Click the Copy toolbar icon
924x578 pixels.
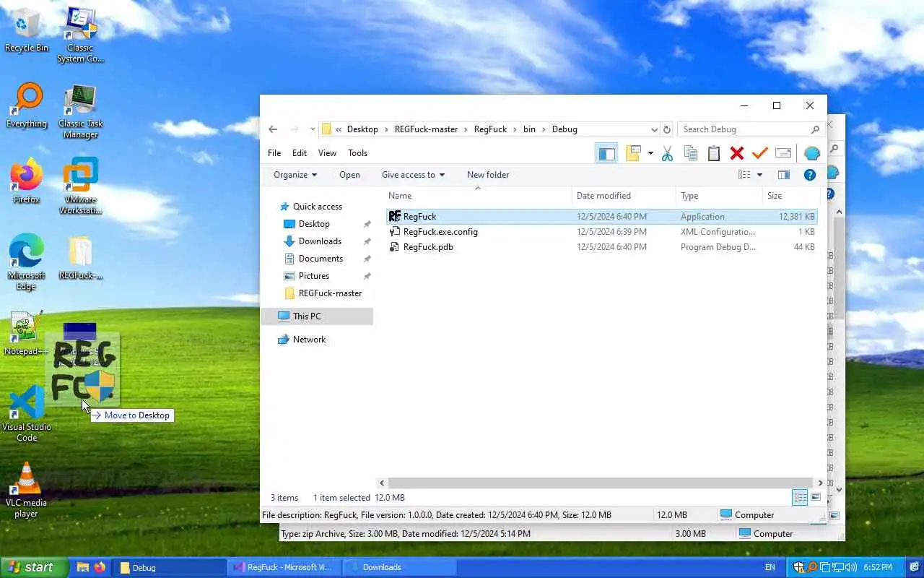click(x=690, y=153)
